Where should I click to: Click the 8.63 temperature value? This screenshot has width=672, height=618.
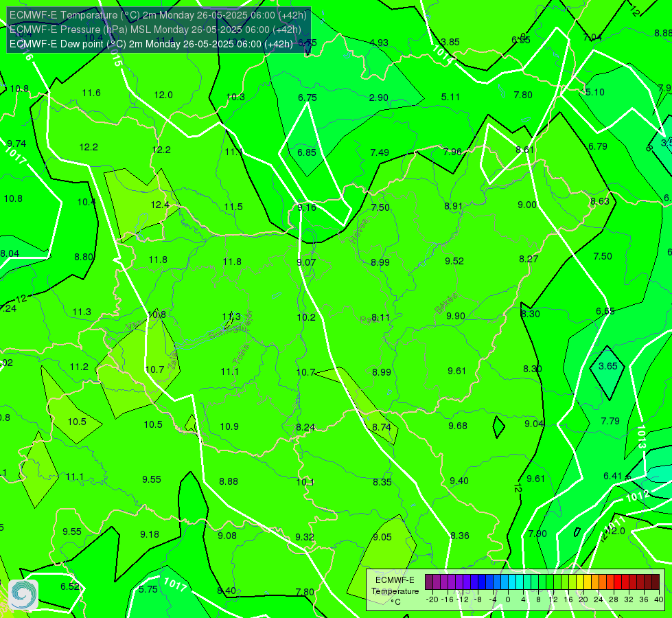click(599, 202)
